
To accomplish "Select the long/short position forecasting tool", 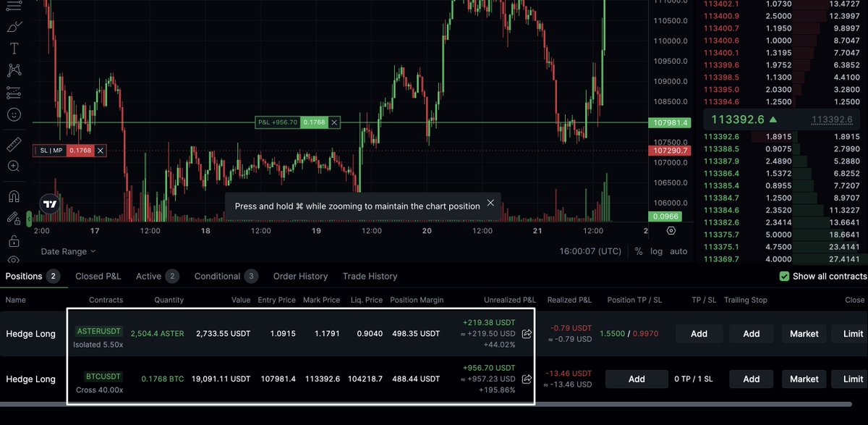I will [14, 93].
